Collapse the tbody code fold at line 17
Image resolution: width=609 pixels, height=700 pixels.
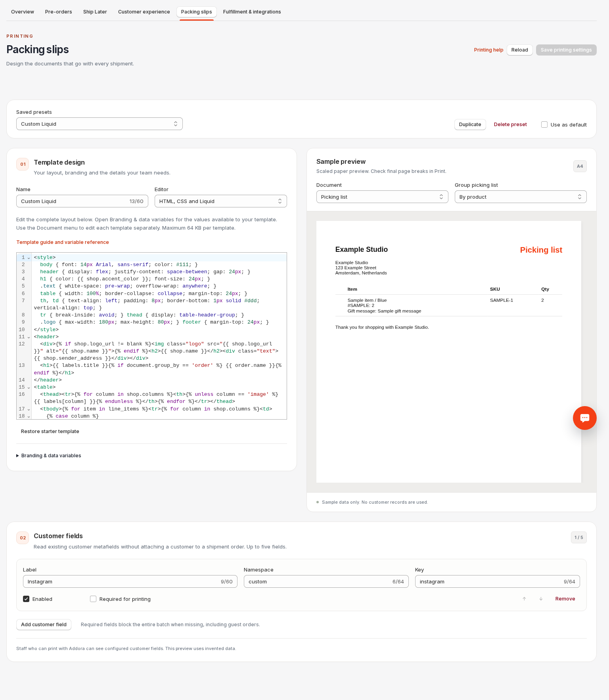pos(29,409)
